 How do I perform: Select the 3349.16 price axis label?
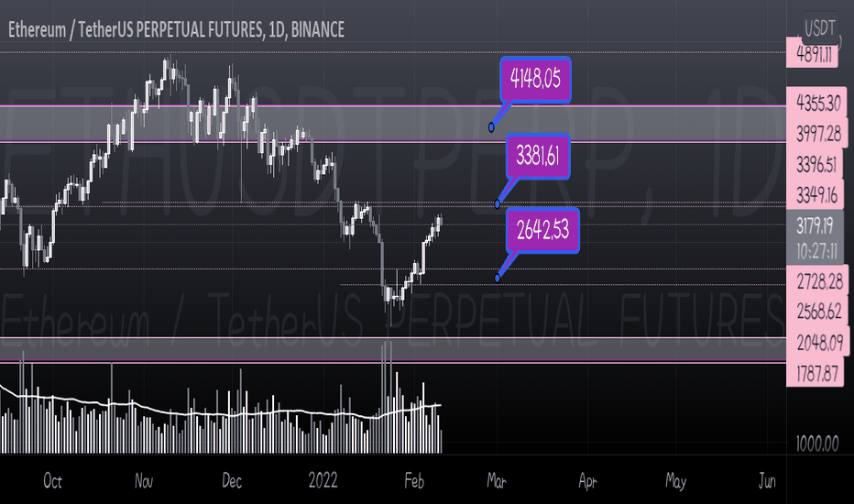pyautogui.click(x=816, y=194)
